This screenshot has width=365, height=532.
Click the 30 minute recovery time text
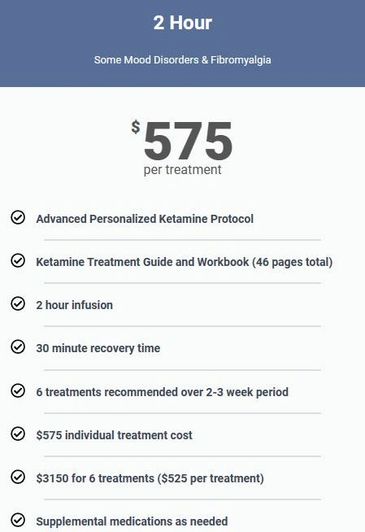coord(98,348)
